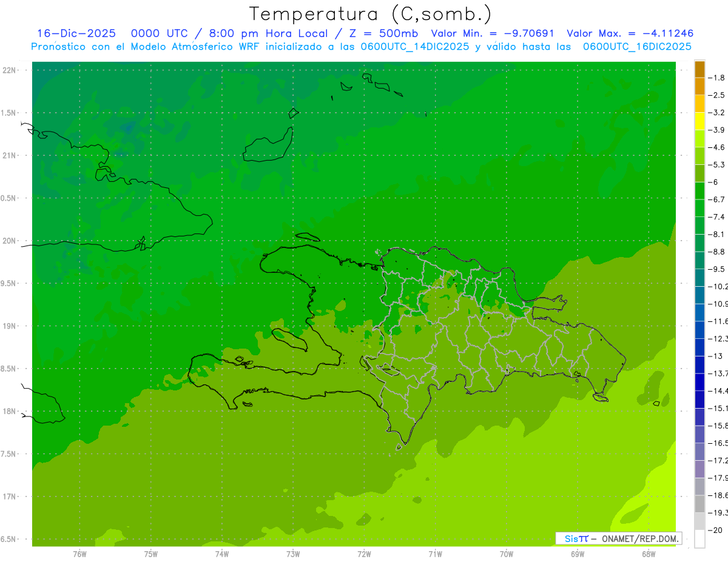Click the -1.8 value on the color scale
The image size is (728, 562).
pyautogui.click(x=717, y=78)
